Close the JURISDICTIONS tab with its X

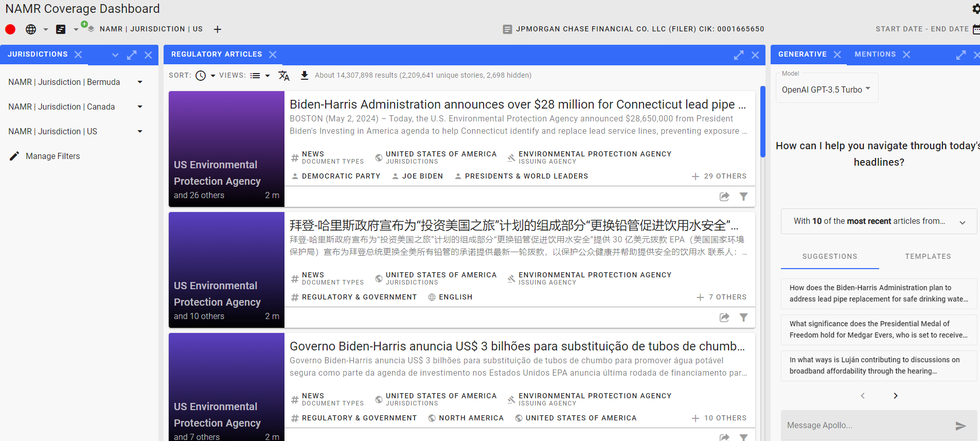(78, 55)
